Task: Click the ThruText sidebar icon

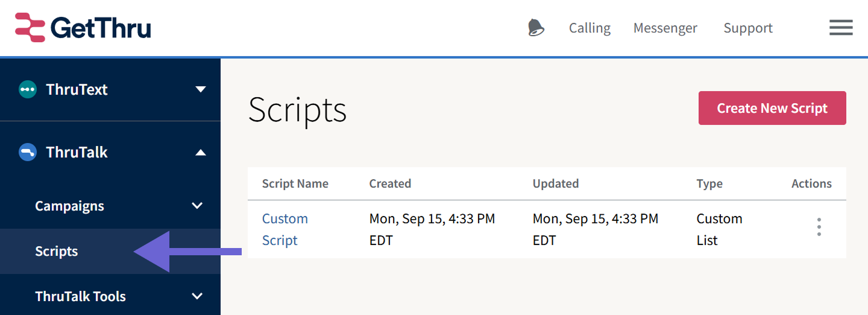Action: (x=28, y=89)
